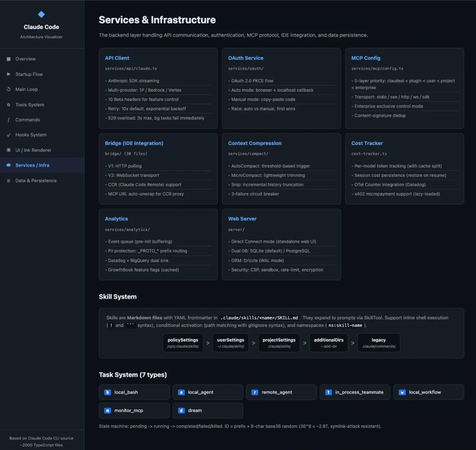Click the Claude Code diamond logo
The height and width of the screenshot is (450, 476).
click(41, 14)
